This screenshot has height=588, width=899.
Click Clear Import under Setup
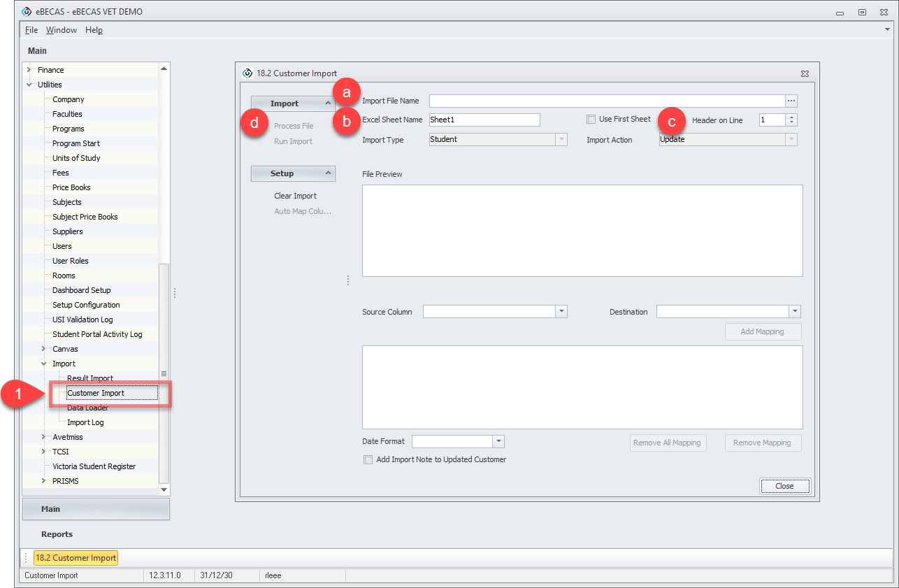295,196
